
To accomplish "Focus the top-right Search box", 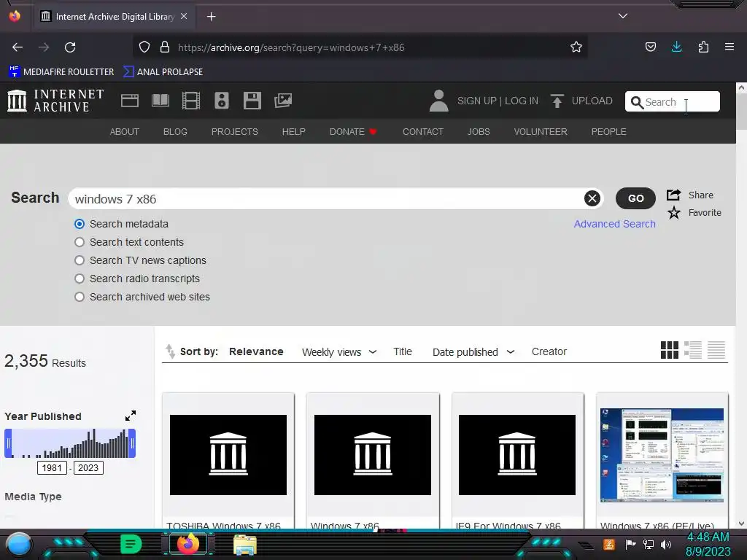I will tap(672, 101).
